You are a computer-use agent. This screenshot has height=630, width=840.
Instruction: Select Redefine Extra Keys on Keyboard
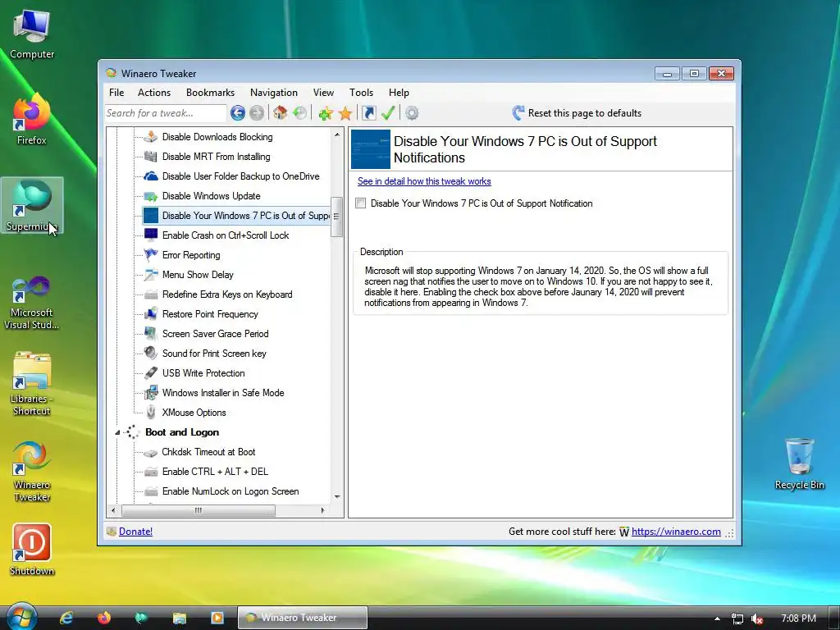coord(227,294)
